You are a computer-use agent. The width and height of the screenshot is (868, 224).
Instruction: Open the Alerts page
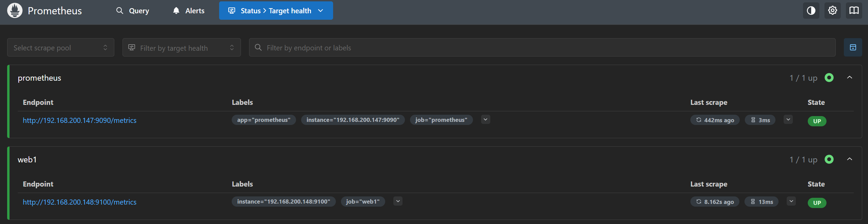pos(189,11)
